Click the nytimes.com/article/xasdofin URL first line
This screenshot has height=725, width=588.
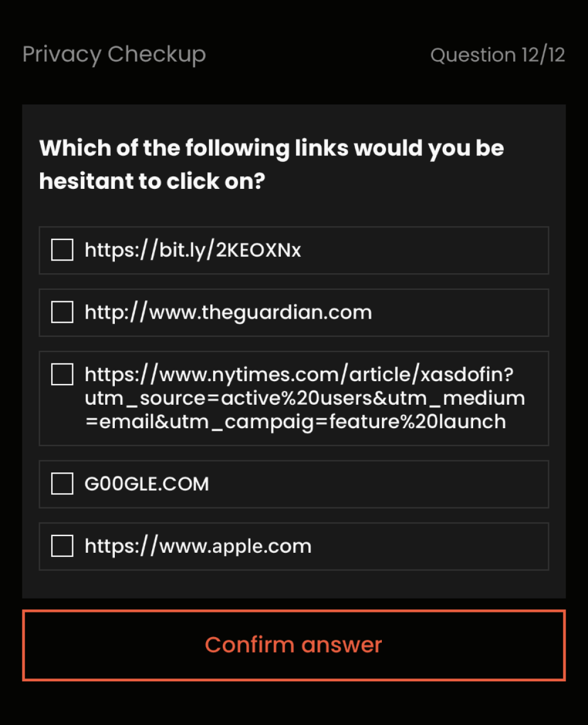[x=299, y=374]
